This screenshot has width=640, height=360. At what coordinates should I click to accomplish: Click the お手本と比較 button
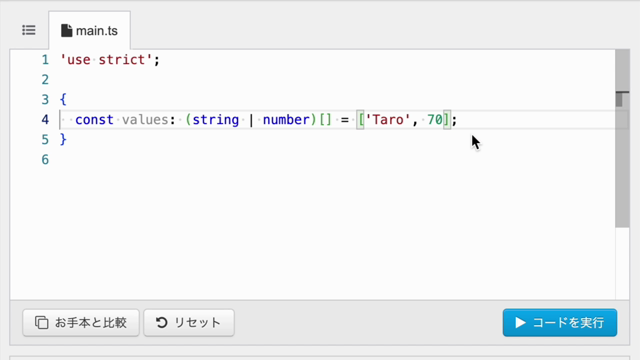click(81, 322)
